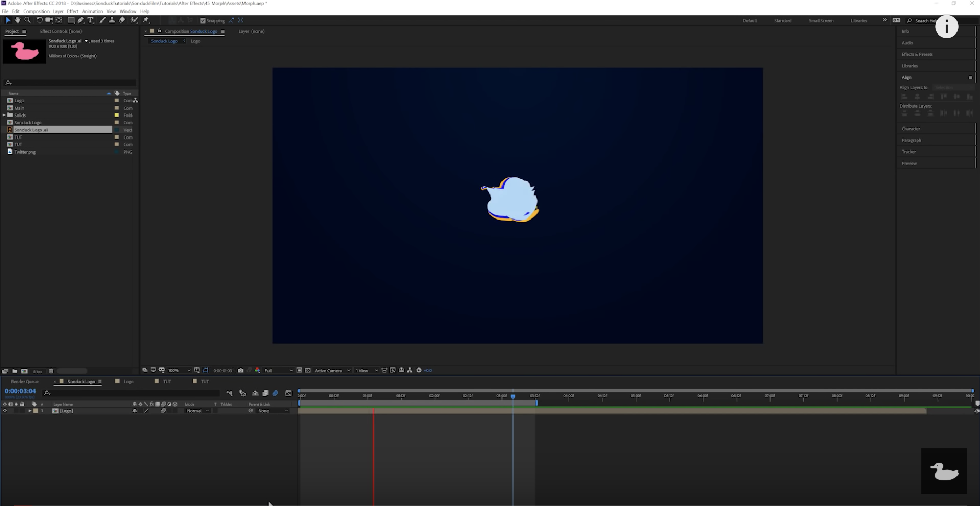Hide the Logo layer with eye icon
The width and height of the screenshot is (980, 506).
5,411
